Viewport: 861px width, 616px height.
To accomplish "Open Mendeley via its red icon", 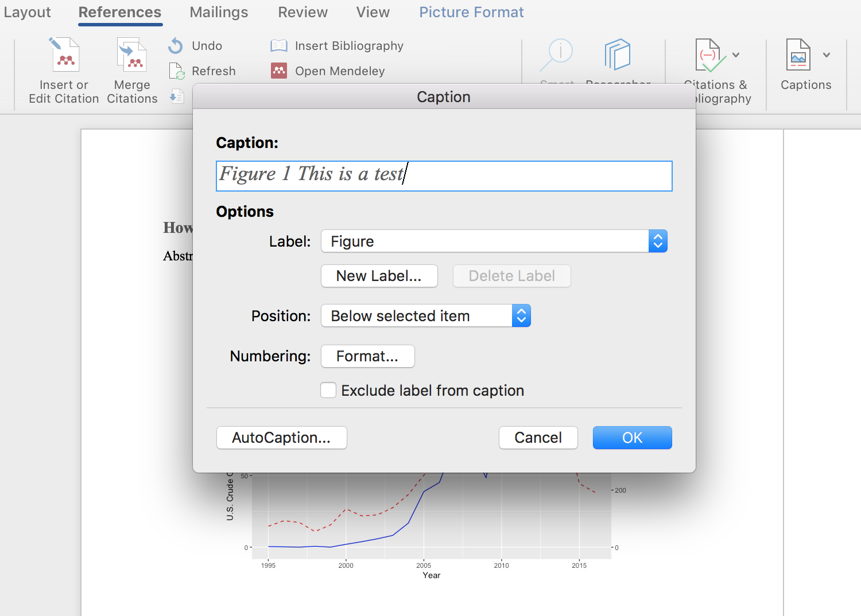I will point(279,71).
